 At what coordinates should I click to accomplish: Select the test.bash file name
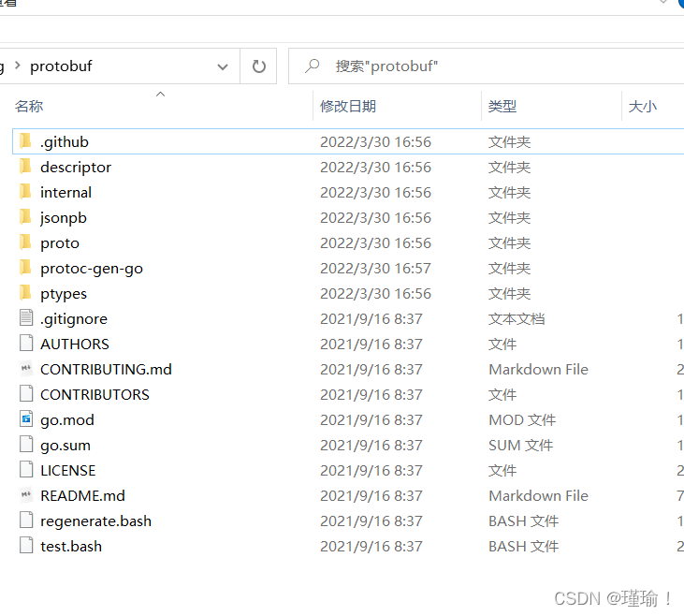(71, 547)
